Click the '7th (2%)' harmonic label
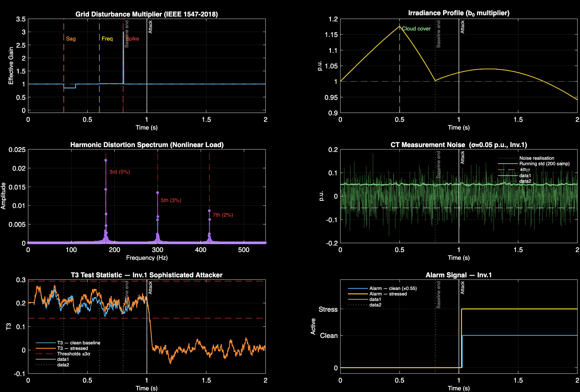The image size is (580, 392). pos(223,215)
